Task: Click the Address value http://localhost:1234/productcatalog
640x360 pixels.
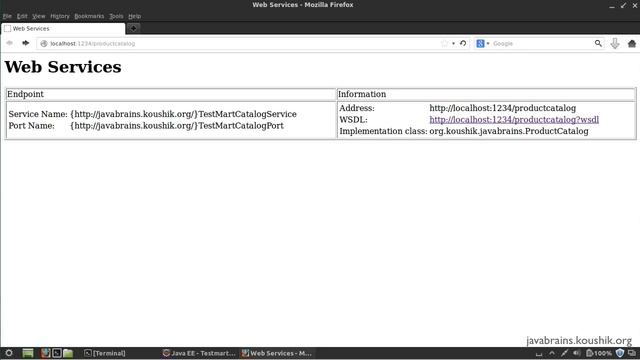Action: pyautogui.click(x=502, y=108)
